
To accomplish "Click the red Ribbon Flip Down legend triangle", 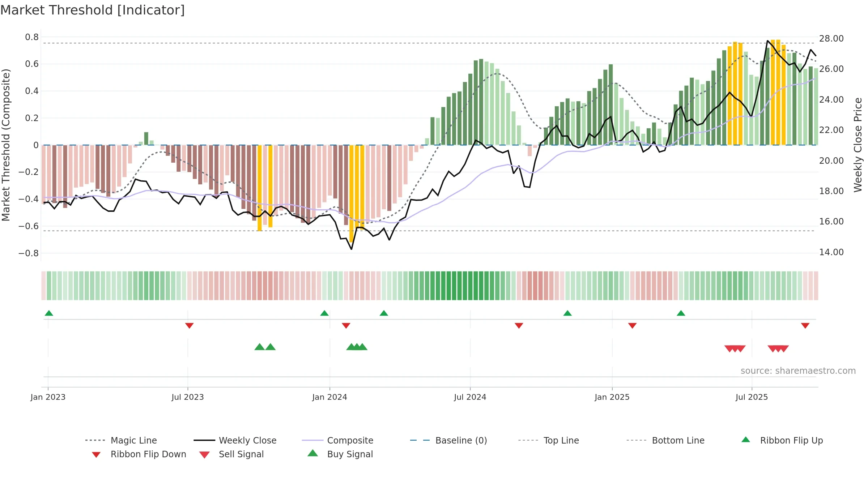I will click(x=96, y=455).
